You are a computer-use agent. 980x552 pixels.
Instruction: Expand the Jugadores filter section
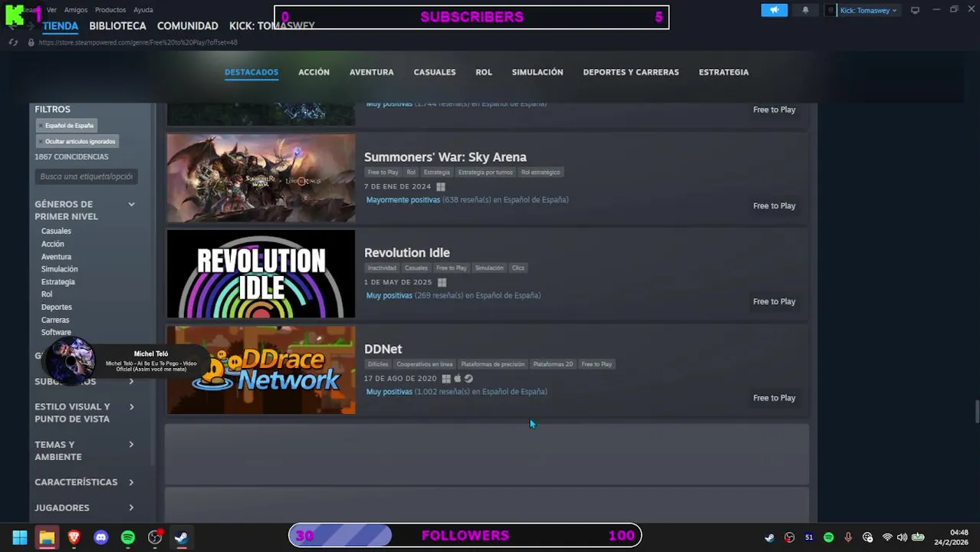click(84, 508)
